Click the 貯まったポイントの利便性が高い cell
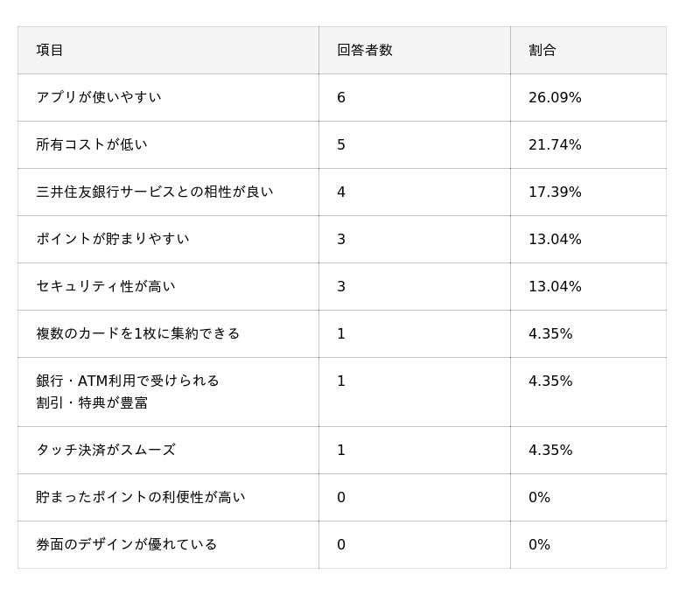 pyautogui.click(x=141, y=497)
